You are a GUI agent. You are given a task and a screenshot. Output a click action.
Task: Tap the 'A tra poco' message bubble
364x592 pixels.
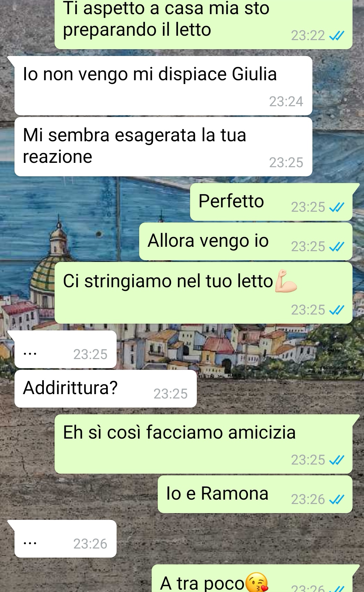pyautogui.click(x=252, y=579)
